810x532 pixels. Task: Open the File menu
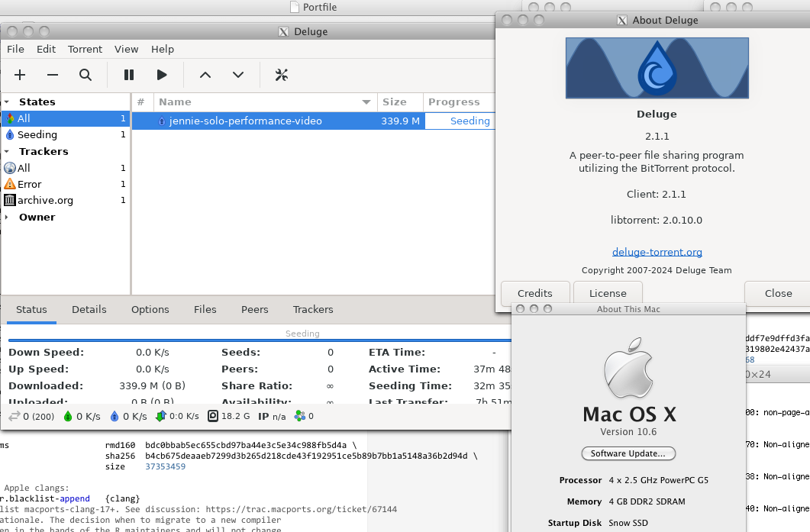tap(15, 49)
